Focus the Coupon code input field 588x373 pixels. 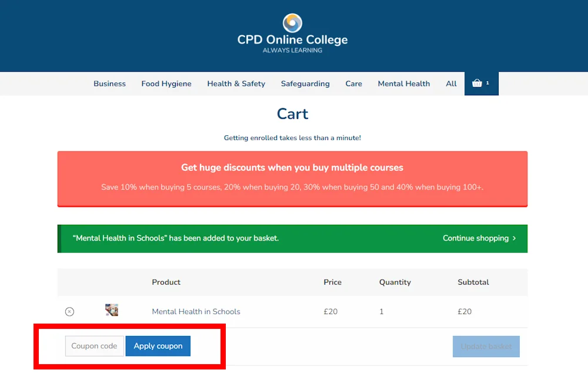[x=95, y=346]
